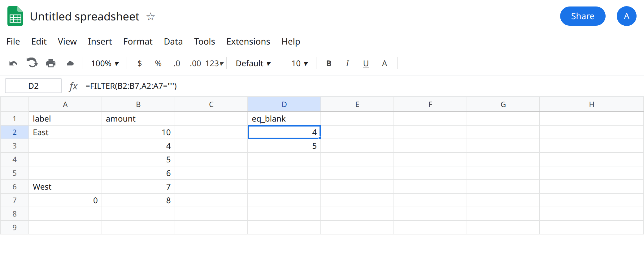The height and width of the screenshot is (266, 644).
Task: Click the cloud icon in toolbar
Action: coord(70,63)
